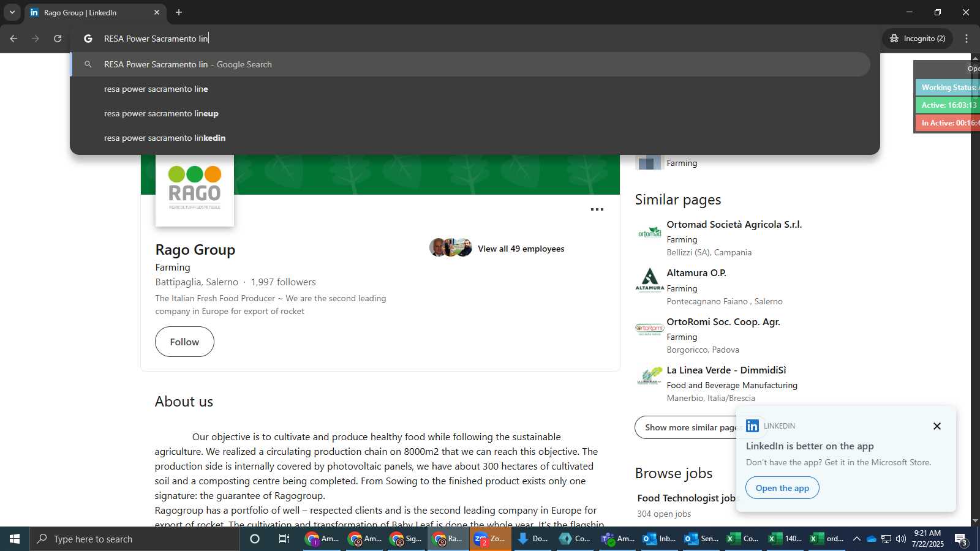The image size is (980, 551).
Task: Open Ortomad Società Agricola S.r.l. page
Action: point(734,225)
